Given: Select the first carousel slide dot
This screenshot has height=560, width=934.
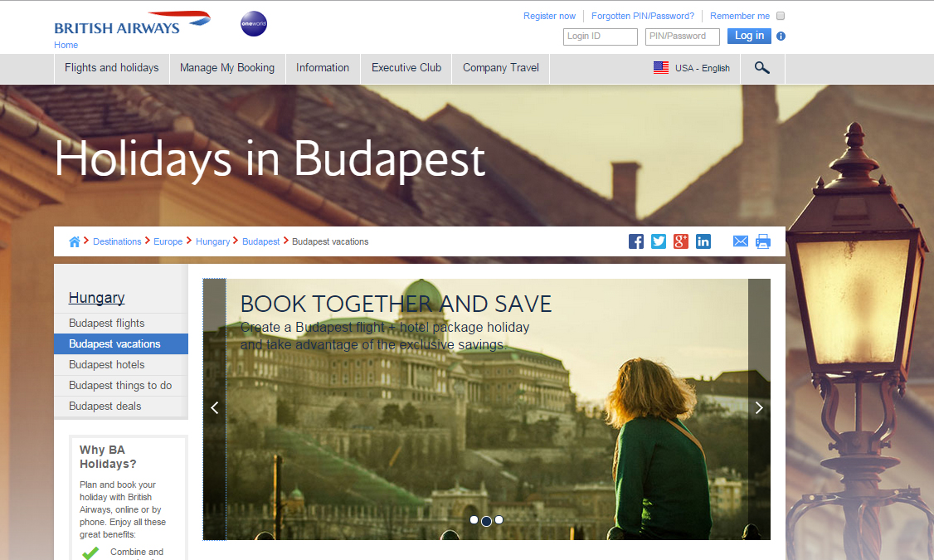Looking at the screenshot, I should tap(474, 520).
